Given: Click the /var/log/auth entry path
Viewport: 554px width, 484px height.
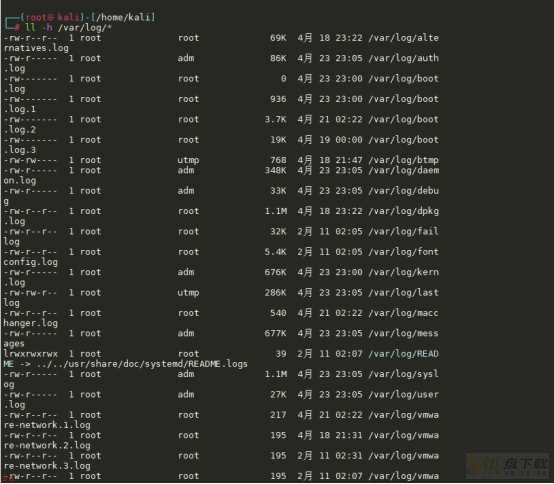Looking at the screenshot, I should click(403, 58).
